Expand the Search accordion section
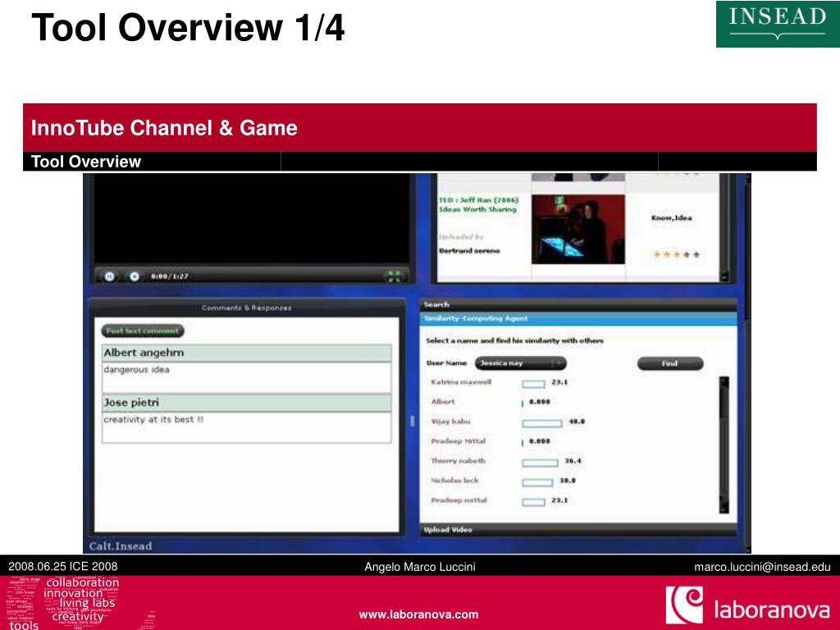The image size is (840, 630). [x=578, y=304]
